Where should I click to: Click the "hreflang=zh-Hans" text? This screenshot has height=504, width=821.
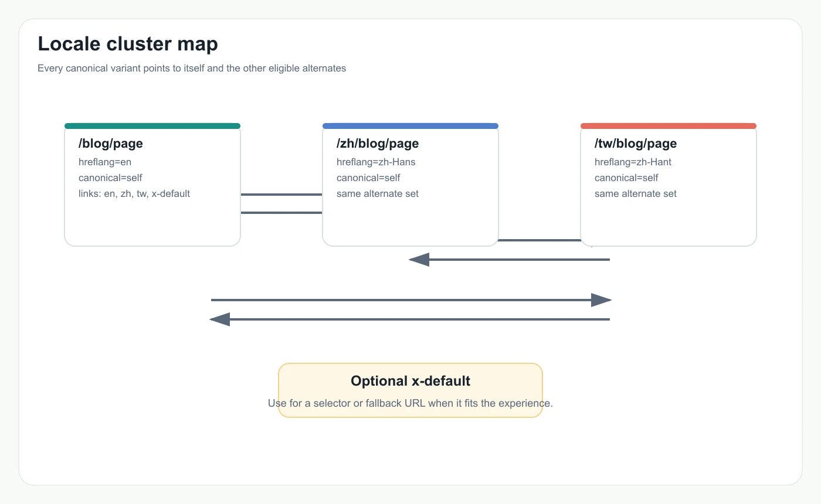[x=376, y=162]
